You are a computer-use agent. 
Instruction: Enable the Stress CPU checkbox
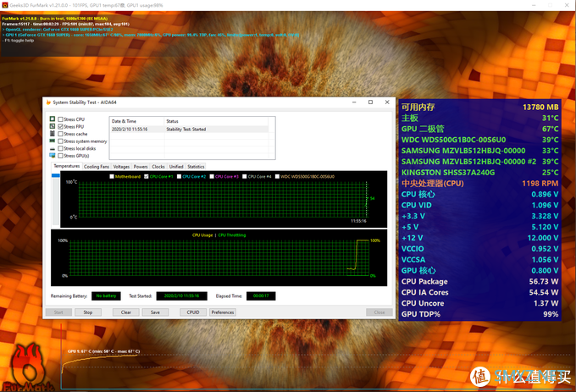click(61, 119)
